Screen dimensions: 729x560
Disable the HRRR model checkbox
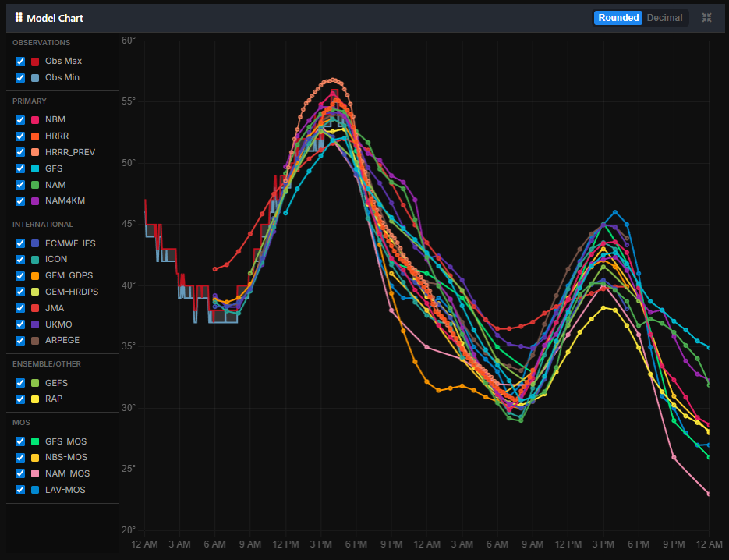click(20, 136)
